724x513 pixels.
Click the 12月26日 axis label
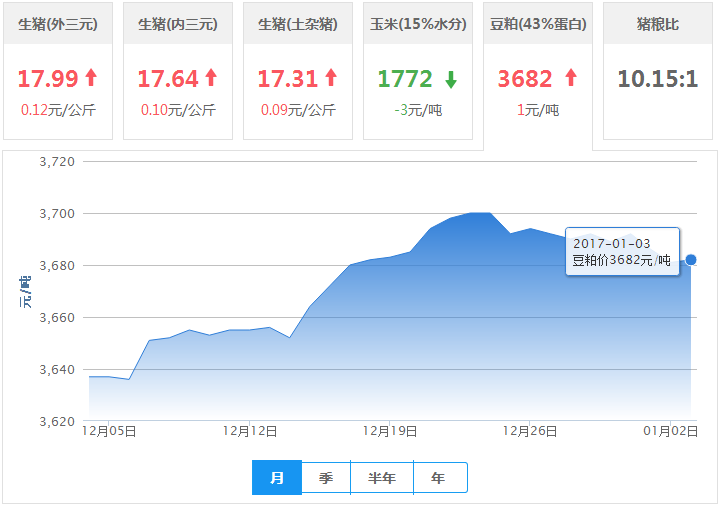point(530,431)
